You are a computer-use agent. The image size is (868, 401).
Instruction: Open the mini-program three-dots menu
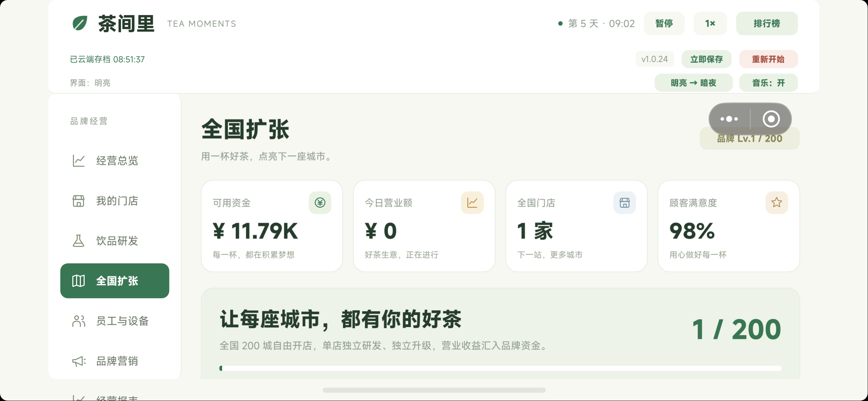pos(729,119)
